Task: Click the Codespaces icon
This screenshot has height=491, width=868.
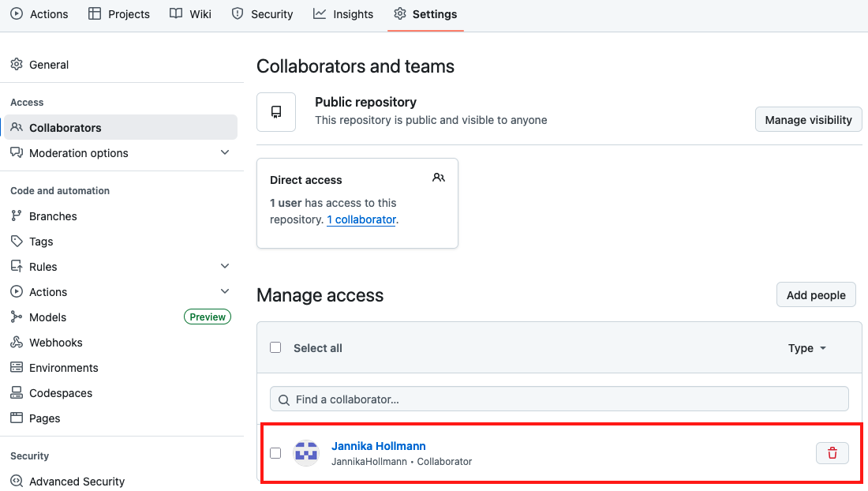Action: (17, 392)
